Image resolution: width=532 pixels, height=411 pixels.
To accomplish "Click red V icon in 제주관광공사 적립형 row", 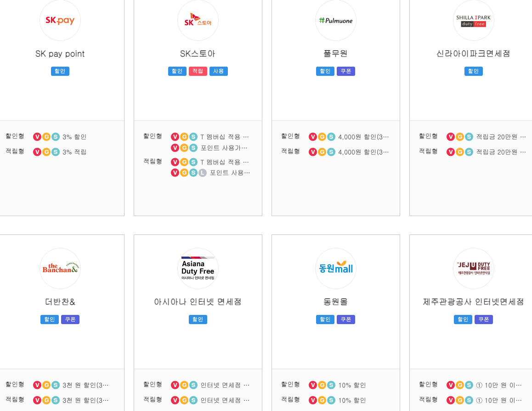I will [x=451, y=400].
